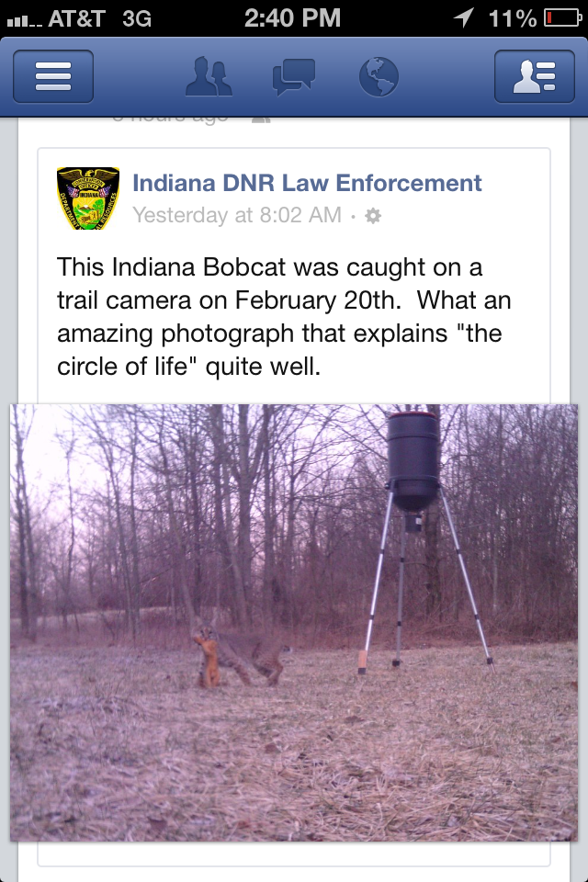
Task: Tap the "Yesterday at 8:02 AM" timestamp
Action: pos(237,215)
